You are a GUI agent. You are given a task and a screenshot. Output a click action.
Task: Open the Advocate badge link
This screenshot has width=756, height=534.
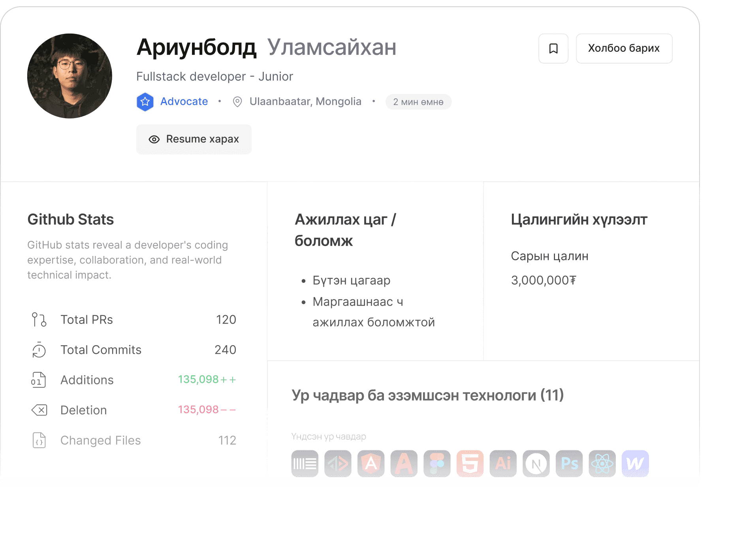coord(184,102)
